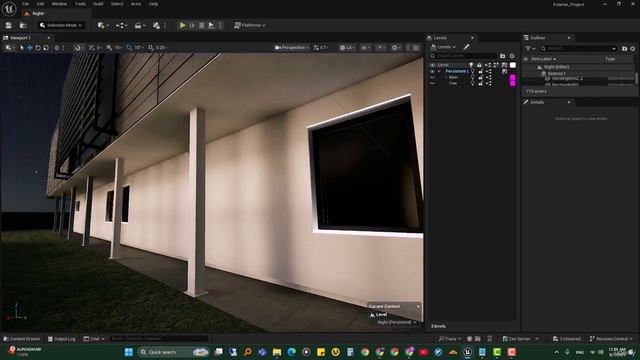The width and height of the screenshot is (640, 360).
Task: Open the Content Drawer
Action: [22, 339]
